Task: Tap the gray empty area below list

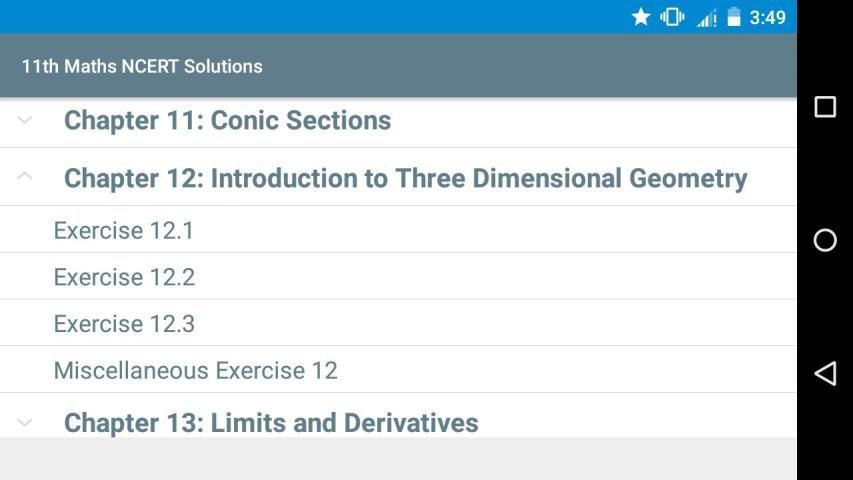Action: pyautogui.click(x=398, y=459)
